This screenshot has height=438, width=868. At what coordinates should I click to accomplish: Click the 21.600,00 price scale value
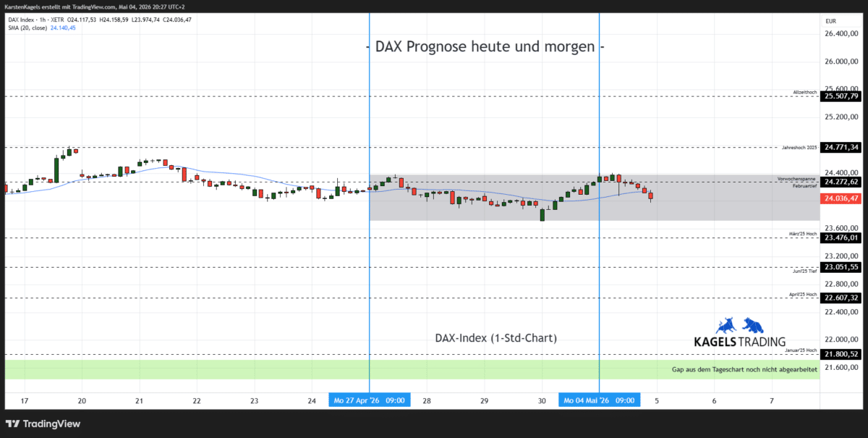[841, 368]
